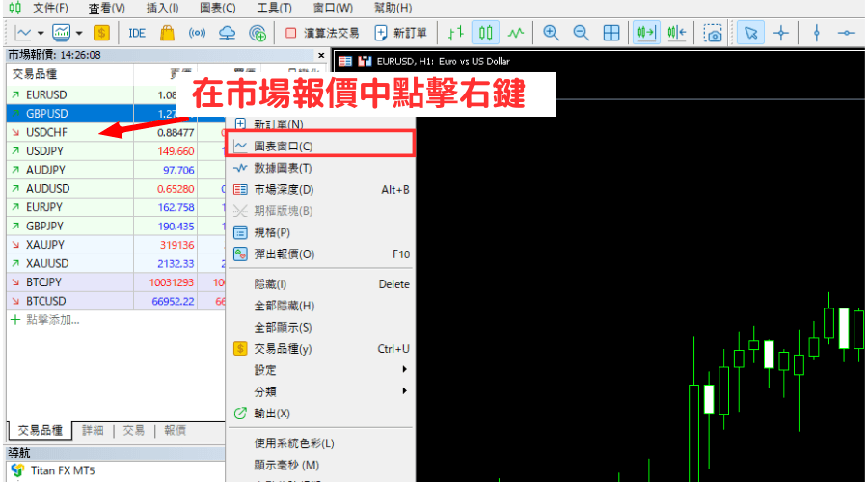
Task: Switch to the 詳細 tab in Market Watch
Action: 93,431
